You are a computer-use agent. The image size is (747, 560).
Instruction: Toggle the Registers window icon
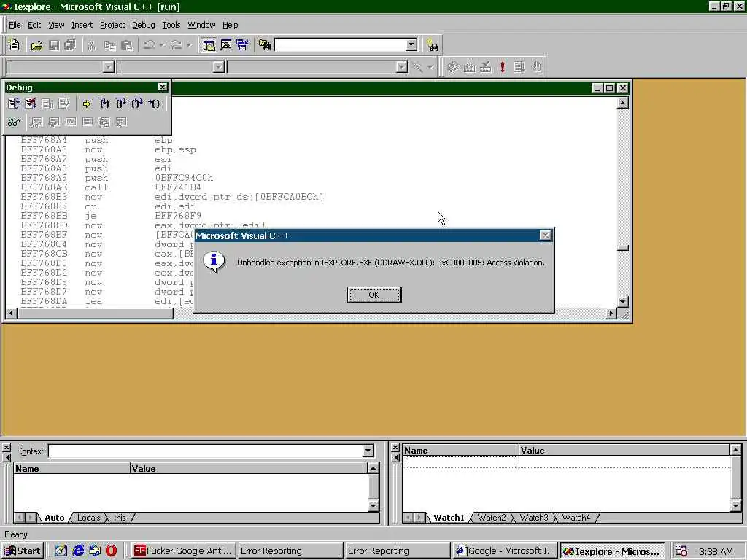(71, 122)
